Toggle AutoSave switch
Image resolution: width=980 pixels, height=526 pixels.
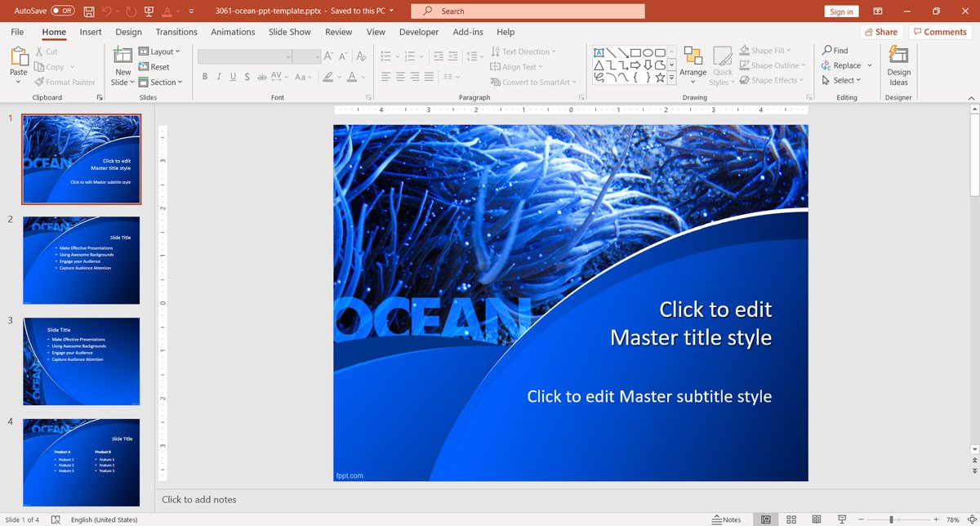(62, 11)
